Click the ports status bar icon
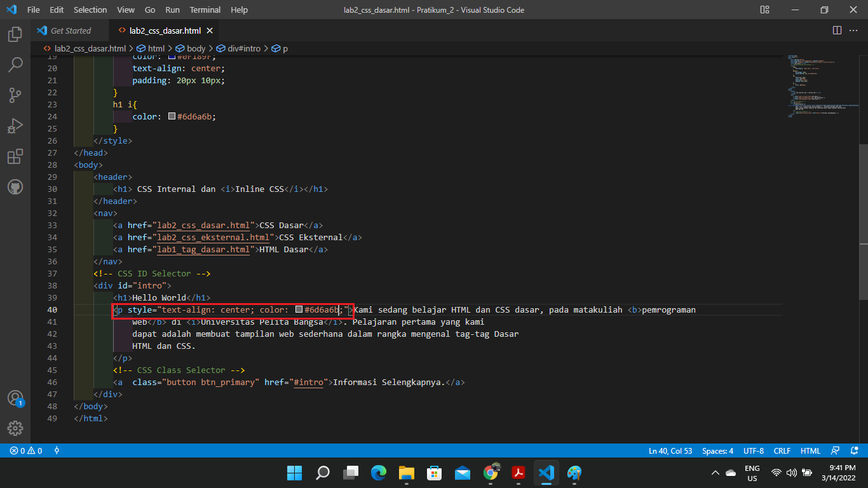Viewport: 868px width, 488px height. point(57,451)
